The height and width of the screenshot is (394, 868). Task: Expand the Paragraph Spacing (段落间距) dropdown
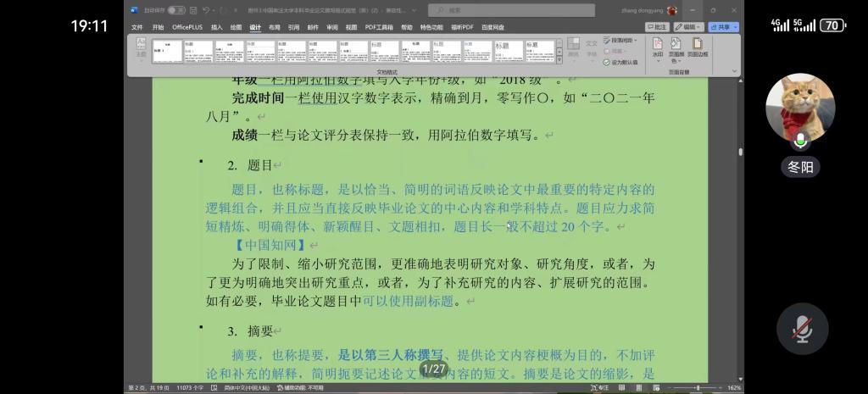(622, 40)
